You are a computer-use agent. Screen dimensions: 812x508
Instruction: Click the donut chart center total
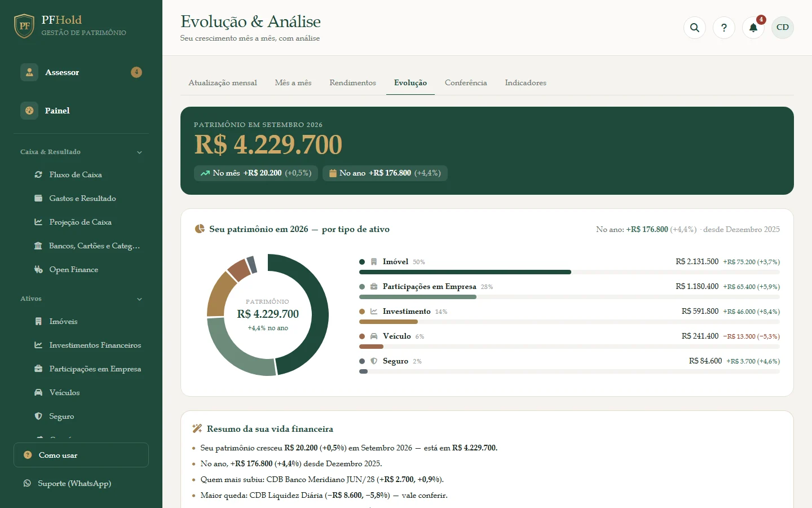(268, 314)
